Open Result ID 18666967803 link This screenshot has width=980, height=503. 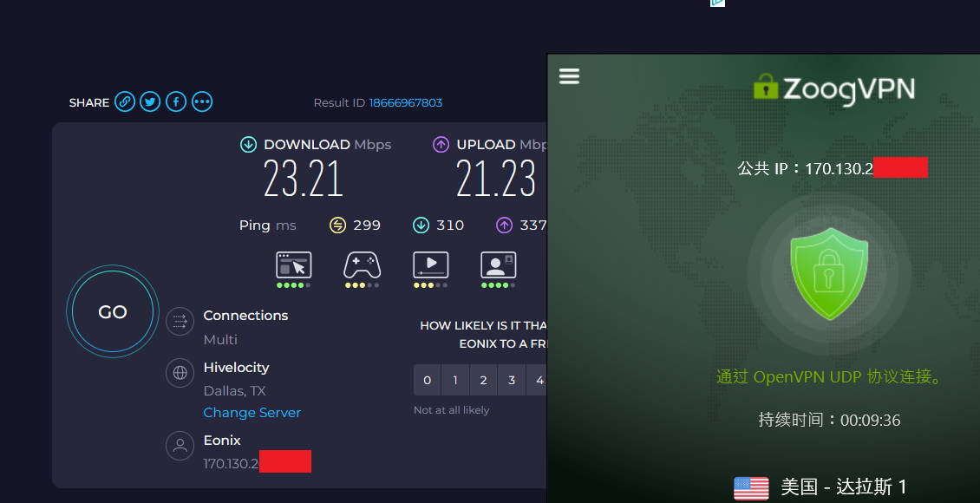[x=405, y=102]
